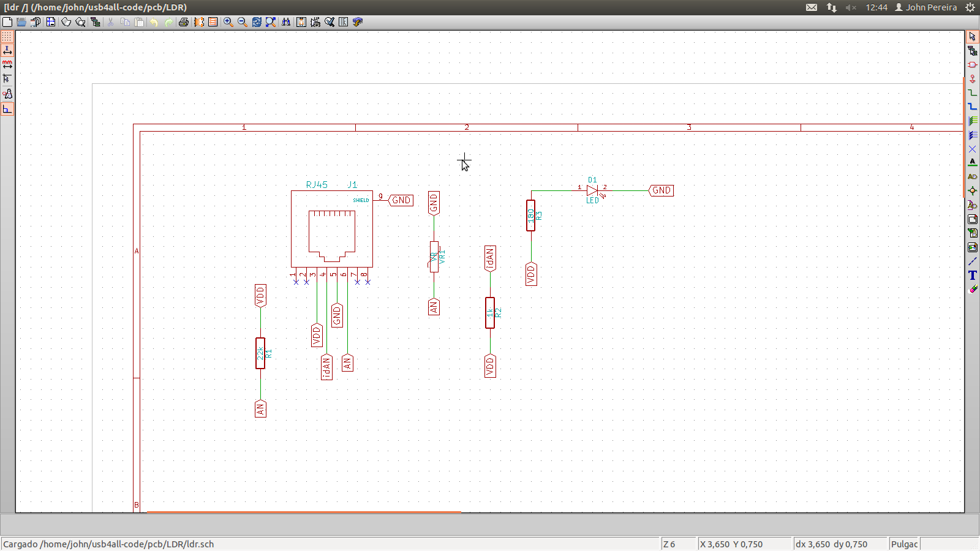The width and height of the screenshot is (980, 551).
Task: Select the Place text tool
Action: pos(973,275)
